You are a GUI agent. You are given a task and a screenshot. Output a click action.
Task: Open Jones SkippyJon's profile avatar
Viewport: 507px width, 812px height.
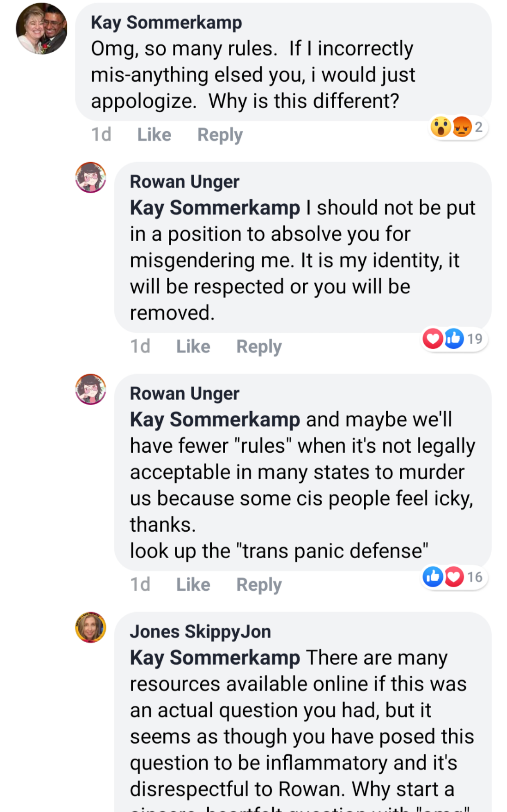pos(91,627)
